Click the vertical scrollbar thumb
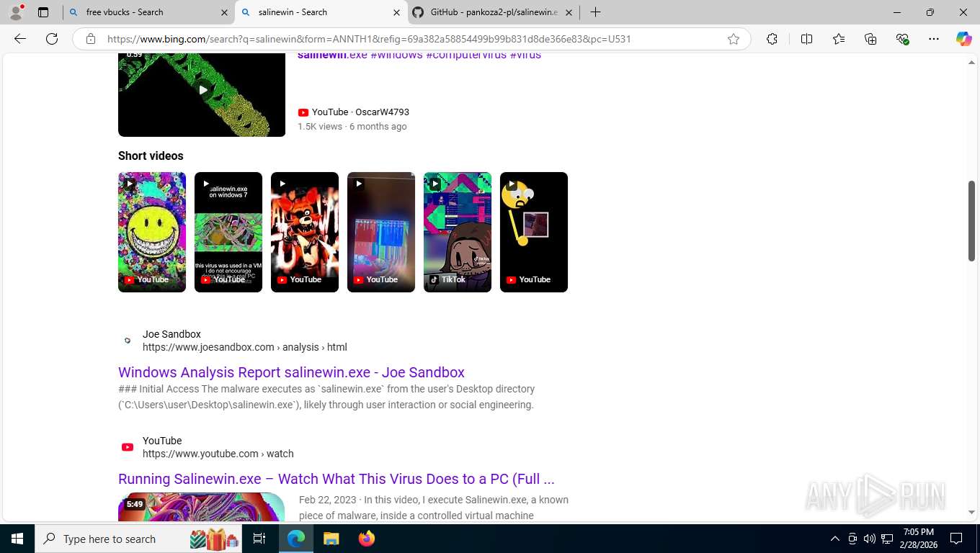 [971, 220]
